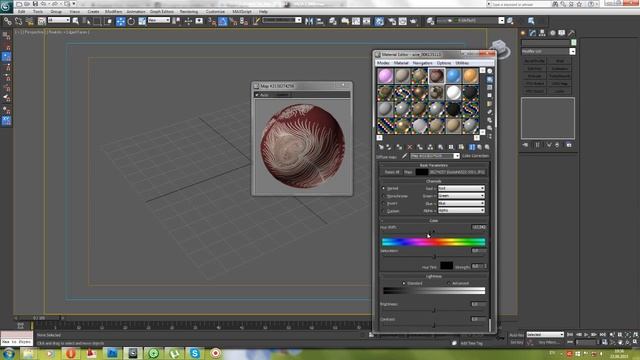Open the Modes menu in Material Editor
Screen dimensions: 640x360
point(383,63)
